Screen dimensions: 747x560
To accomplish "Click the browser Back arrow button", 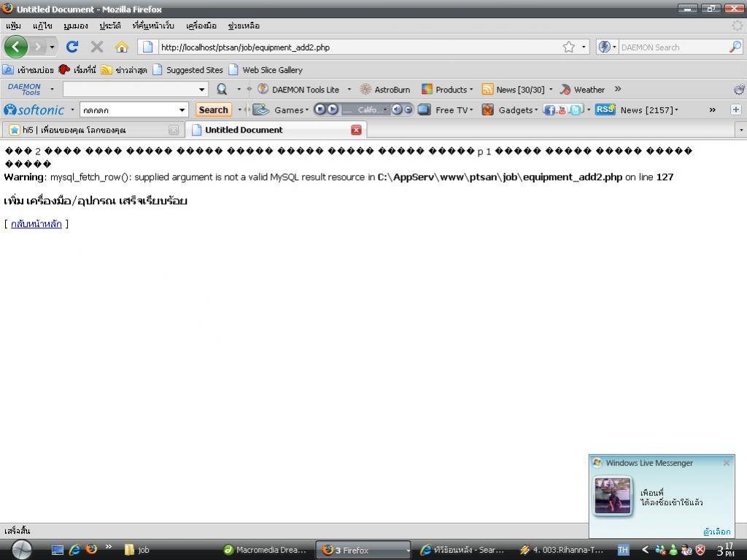I will tap(16, 47).
